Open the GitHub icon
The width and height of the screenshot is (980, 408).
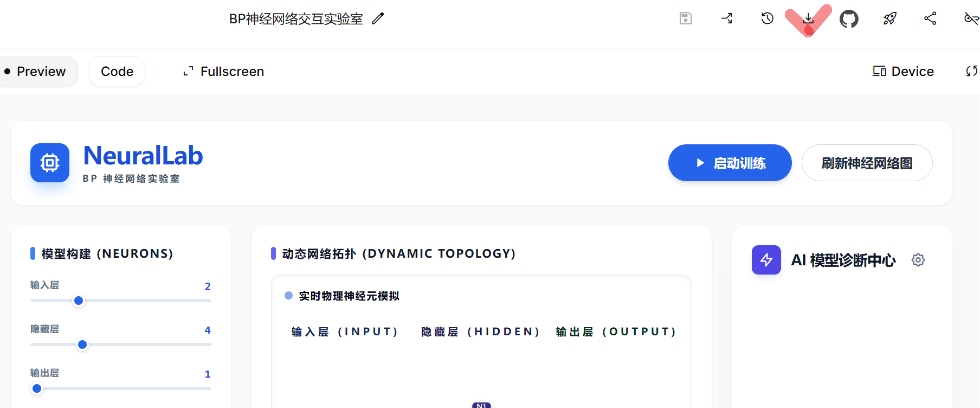(849, 19)
